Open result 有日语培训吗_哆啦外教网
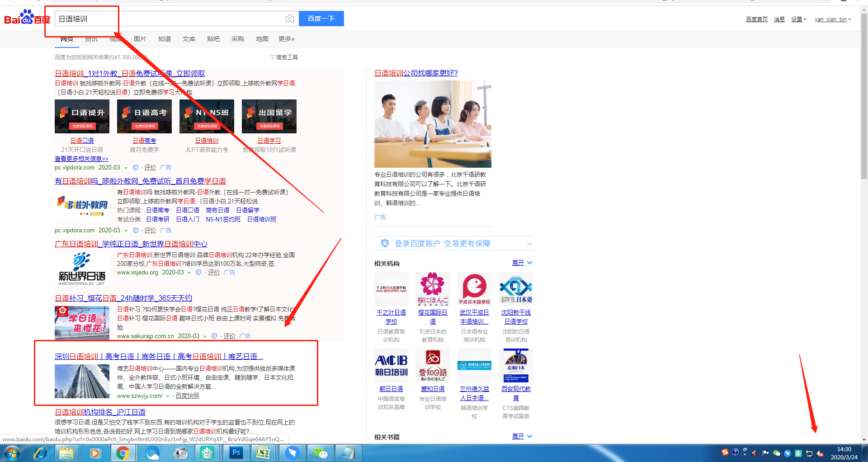This screenshot has height=462, width=868. pos(140,181)
